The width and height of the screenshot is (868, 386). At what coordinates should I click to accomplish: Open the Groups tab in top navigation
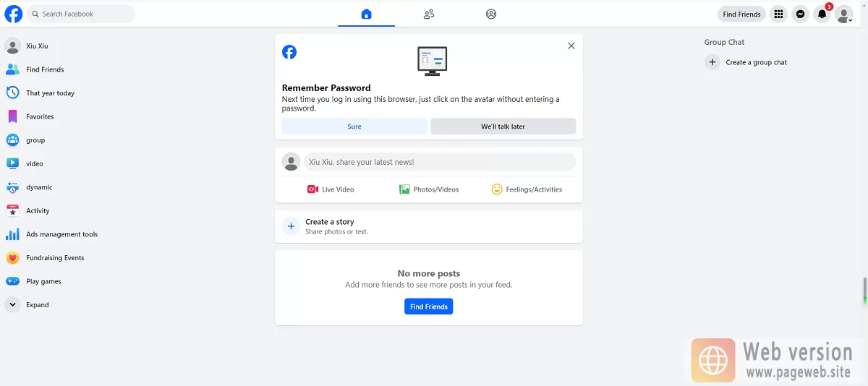coord(491,14)
